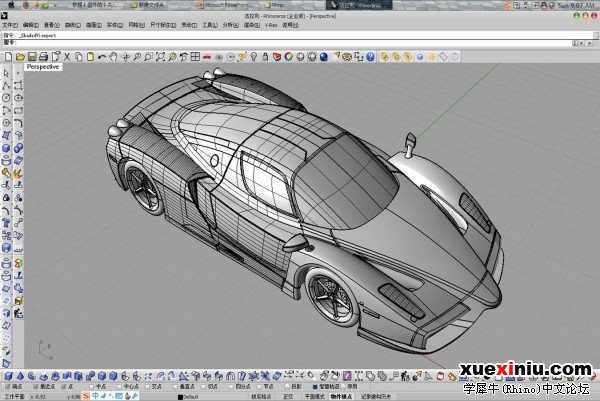
Task: Click the pyramid solid icon in bottom toolbar
Action: [x=20, y=376]
